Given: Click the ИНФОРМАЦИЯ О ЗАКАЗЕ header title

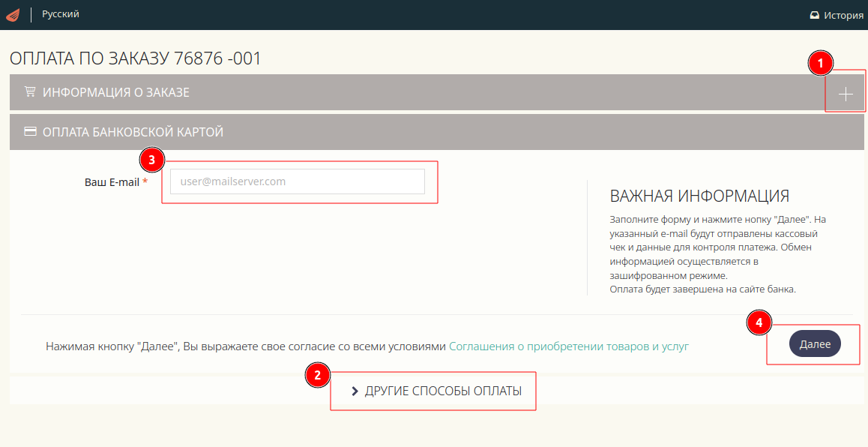Looking at the screenshot, I should coord(116,92).
